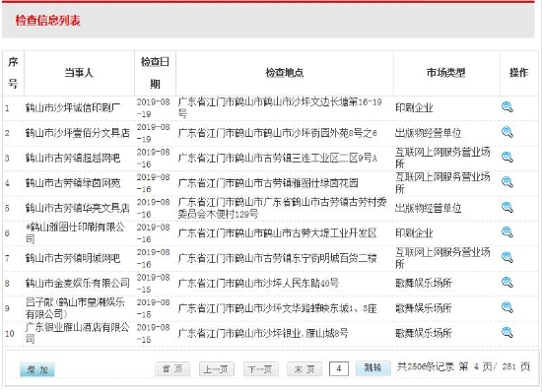
Task: View record of 鹤山市沙坪壹佰分文具店 magnifier icon
Action: 508,132
